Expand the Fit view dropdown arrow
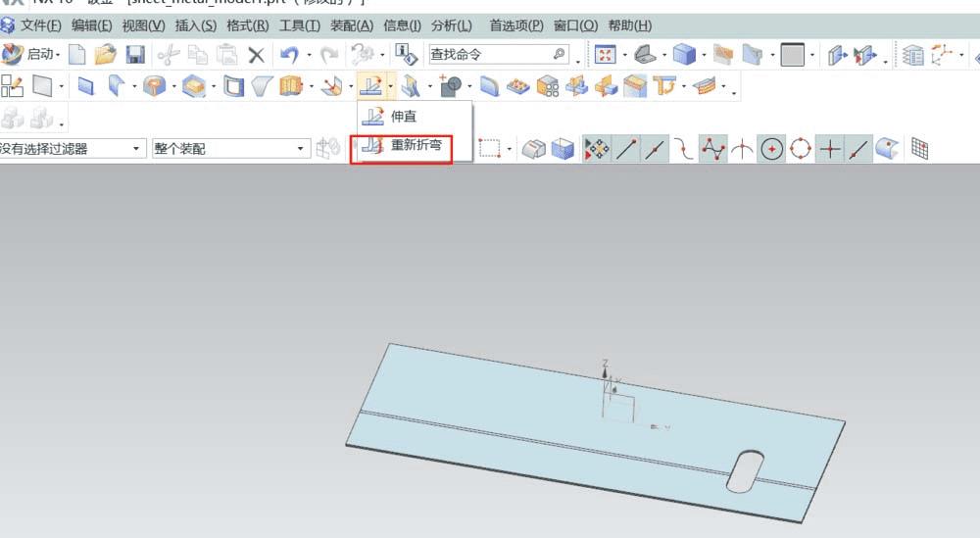This screenshot has height=538, width=980. point(624,55)
